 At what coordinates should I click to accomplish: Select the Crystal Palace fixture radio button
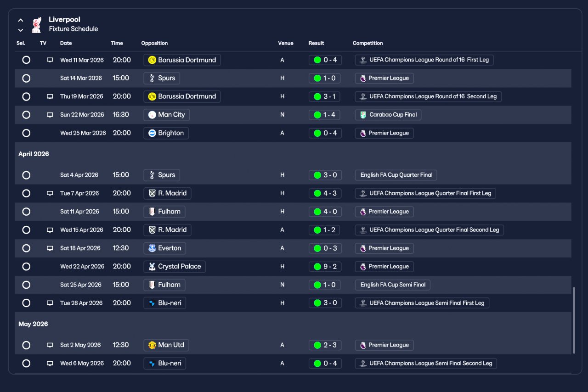pyautogui.click(x=26, y=267)
